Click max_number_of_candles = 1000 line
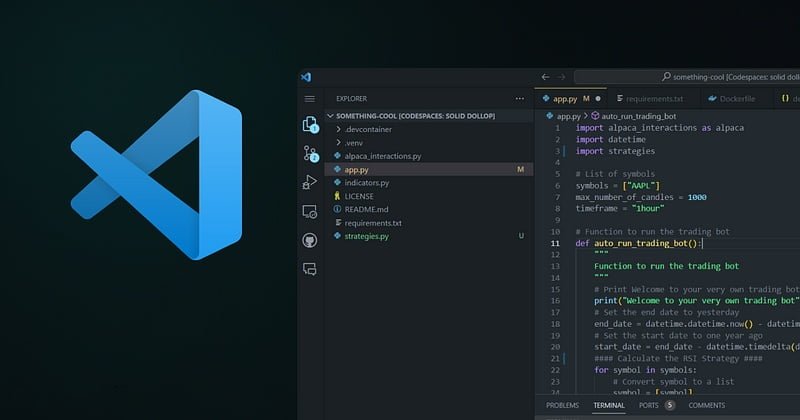Screen dimensions: 800x420 coord(641,197)
